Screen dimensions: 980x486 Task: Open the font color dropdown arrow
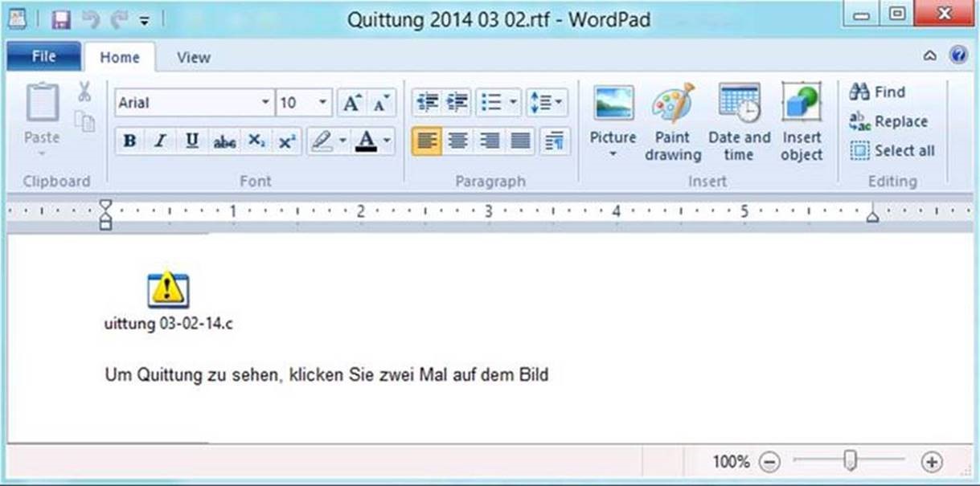[x=387, y=141]
